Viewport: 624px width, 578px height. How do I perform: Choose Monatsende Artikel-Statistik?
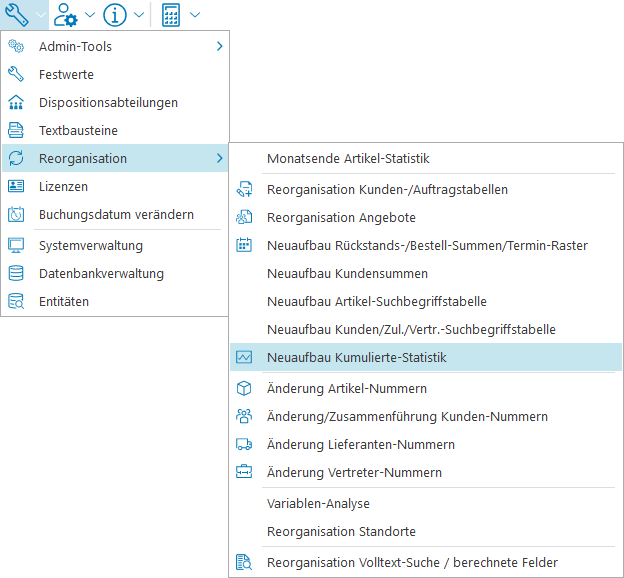348,158
